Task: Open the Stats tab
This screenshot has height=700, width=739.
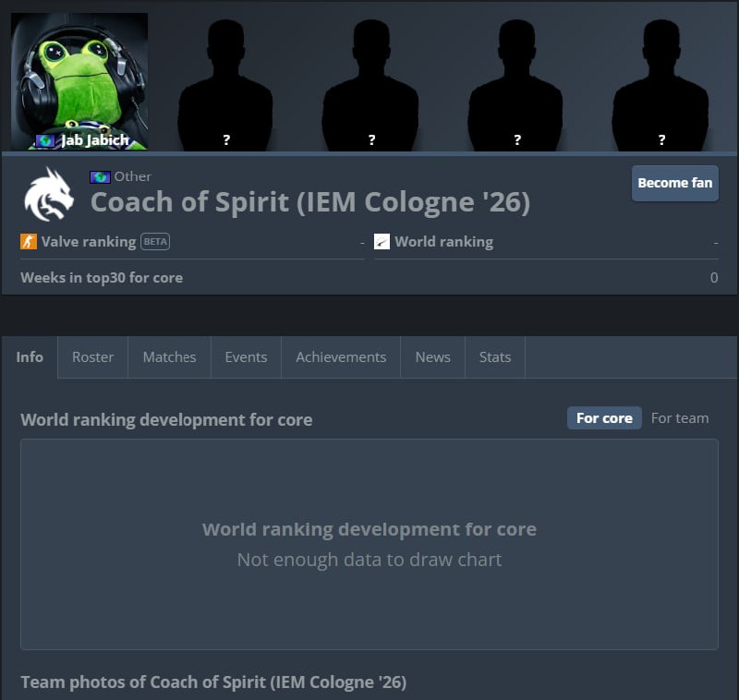Action: click(x=495, y=357)
